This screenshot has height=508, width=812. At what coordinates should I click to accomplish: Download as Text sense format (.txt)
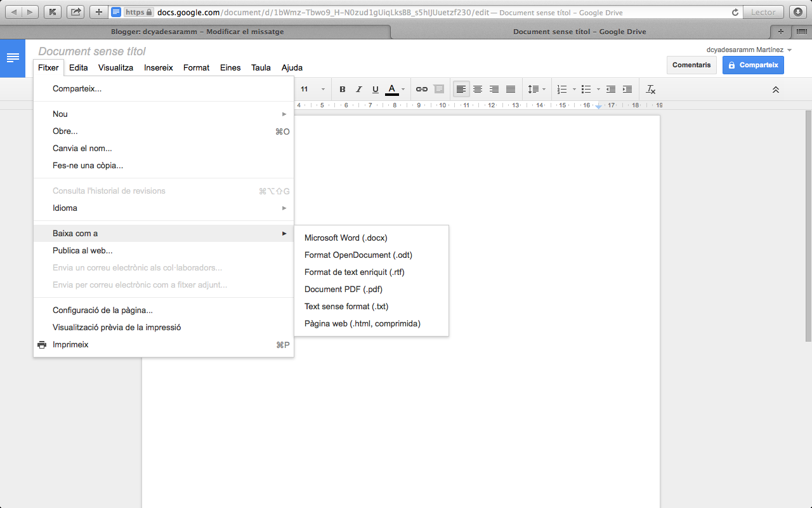372,307
